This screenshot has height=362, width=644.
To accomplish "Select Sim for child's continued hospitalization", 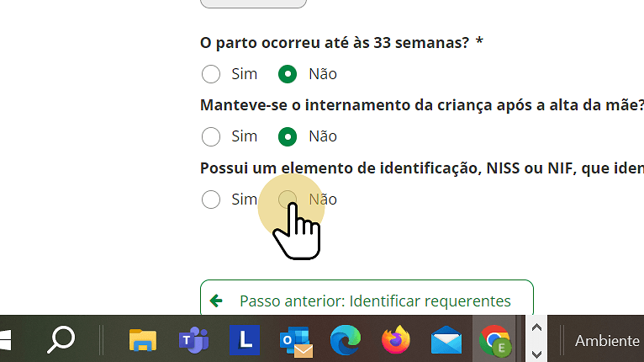I will pos(211,136).
